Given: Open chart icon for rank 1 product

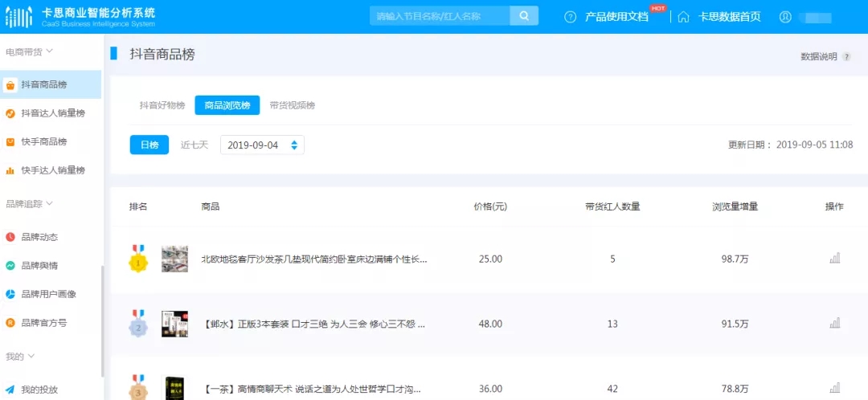Looking at the screenshot, I should click(x=834, y=259).
